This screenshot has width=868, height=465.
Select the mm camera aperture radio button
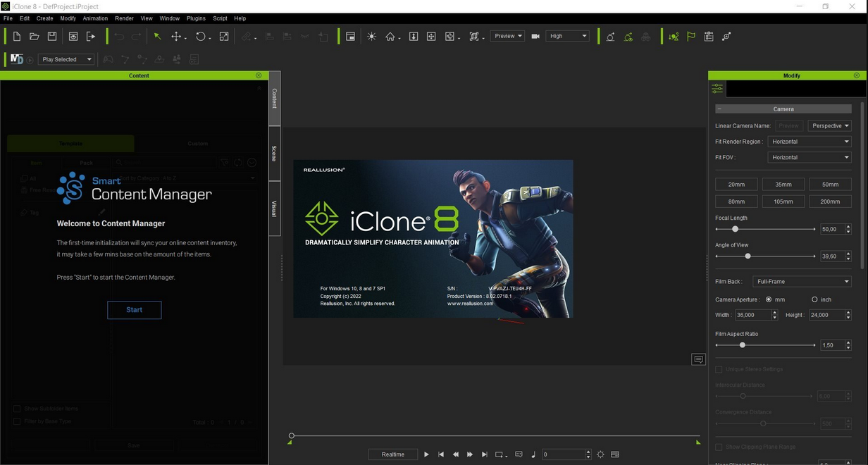[x=769, y=299]
